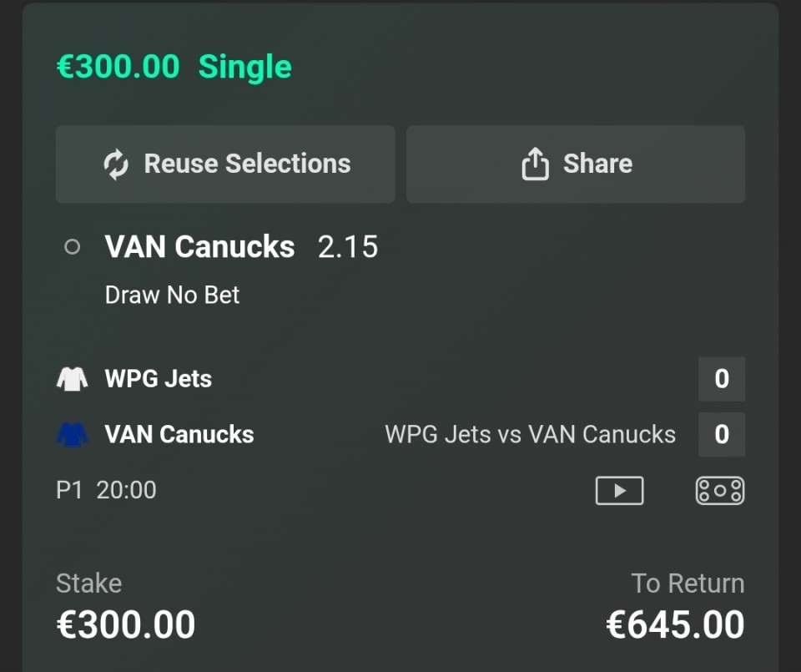Click the green €300.00 Single header
Screen dimensions: 801x672
174,67
